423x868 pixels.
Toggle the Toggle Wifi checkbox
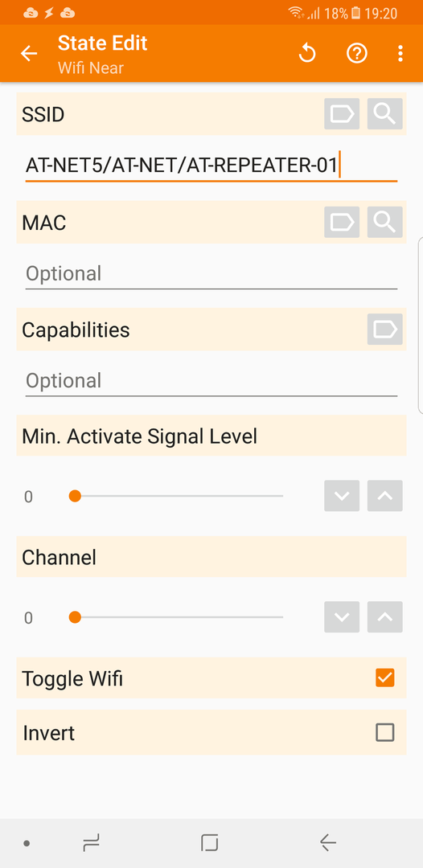384,678
